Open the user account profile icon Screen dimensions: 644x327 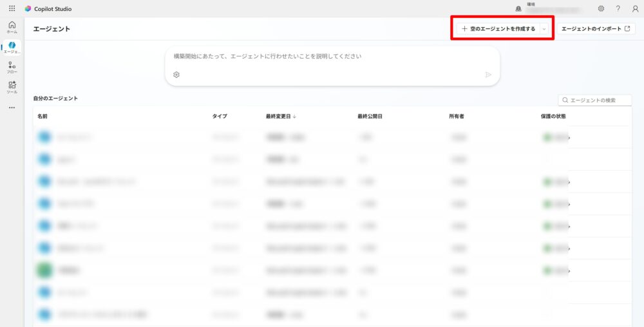pos(635,8)
